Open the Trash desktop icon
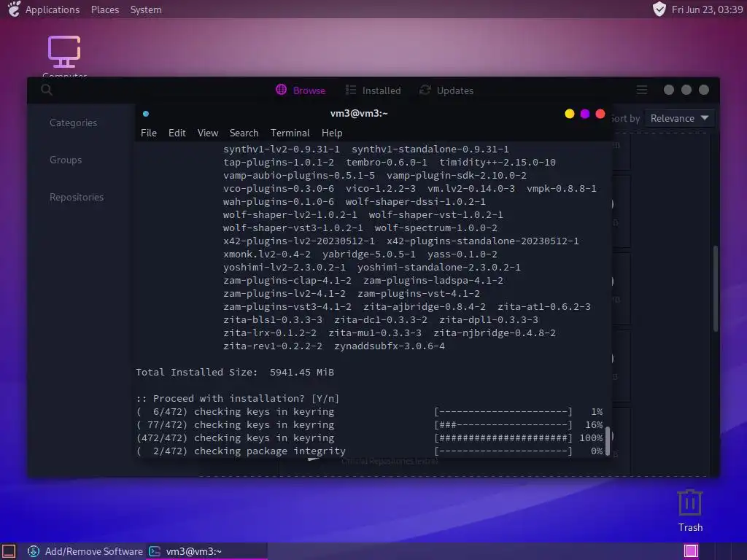The width and height of the screenshot is (747, 560). (690, 510)
